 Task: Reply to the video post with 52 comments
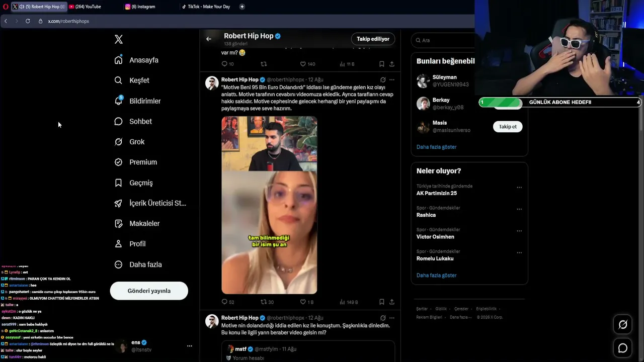224,302
